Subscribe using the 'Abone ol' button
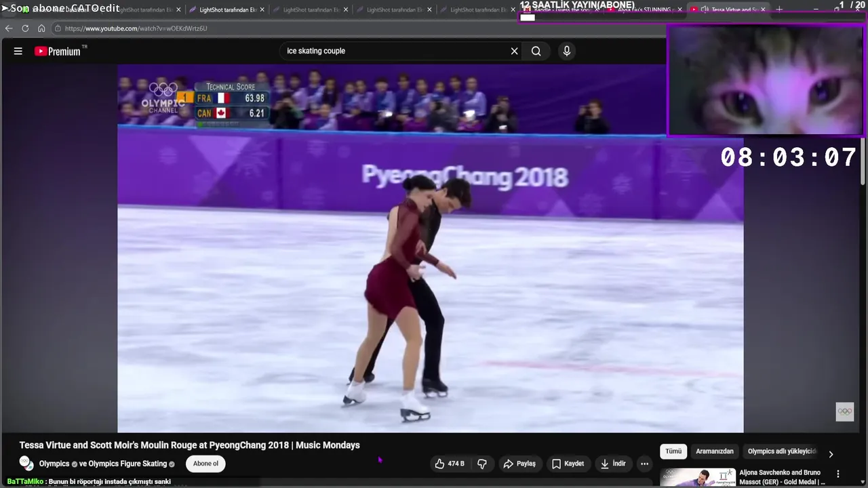The height and width of the screenshot is (488, 868). click(205, 464)
